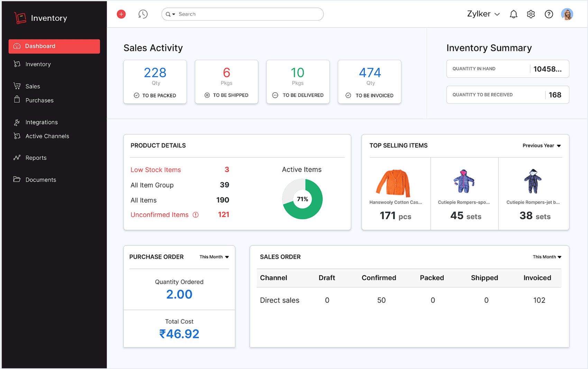Click the recent history clock icon

coord(143,14)
